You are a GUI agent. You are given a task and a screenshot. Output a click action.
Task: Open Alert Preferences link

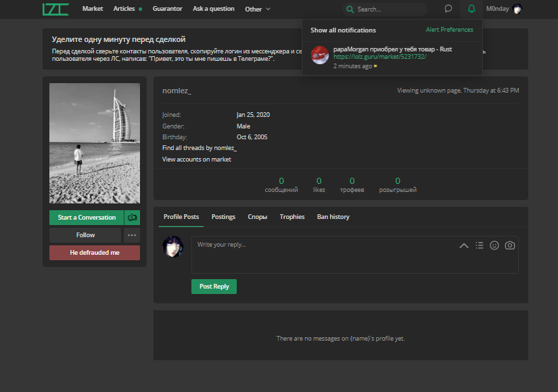[x=450, y=30]
